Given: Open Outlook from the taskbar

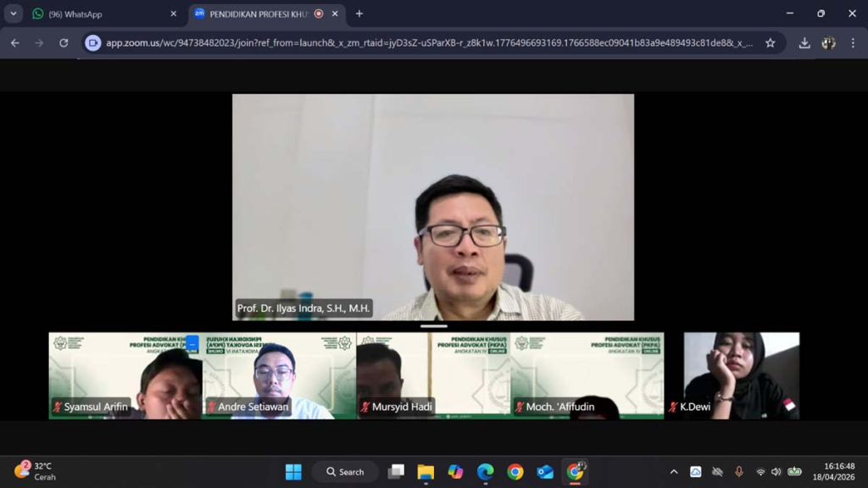Looking at the screenshot, I should (545, 472).
